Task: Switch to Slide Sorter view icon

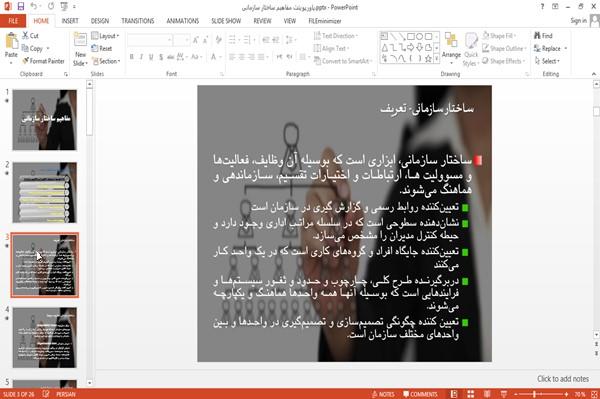Action: coord(471,394)
